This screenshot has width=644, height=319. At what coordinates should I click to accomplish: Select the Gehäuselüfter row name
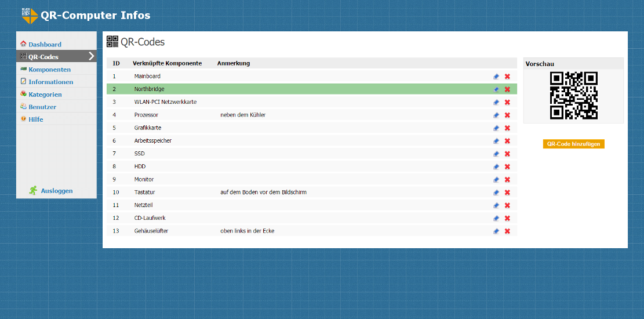151,231
